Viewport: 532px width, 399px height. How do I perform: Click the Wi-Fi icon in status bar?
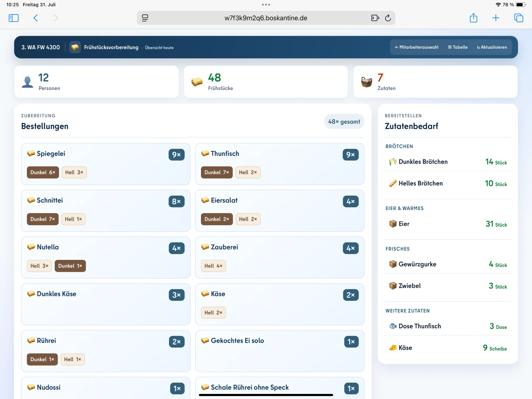pyautogui.click(x=498, y=4)
